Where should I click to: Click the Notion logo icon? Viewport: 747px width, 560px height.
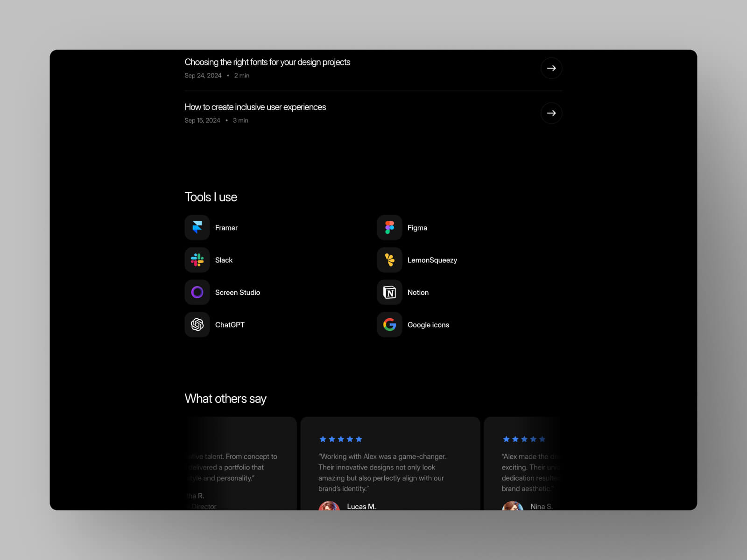click(x=389, y=292)
